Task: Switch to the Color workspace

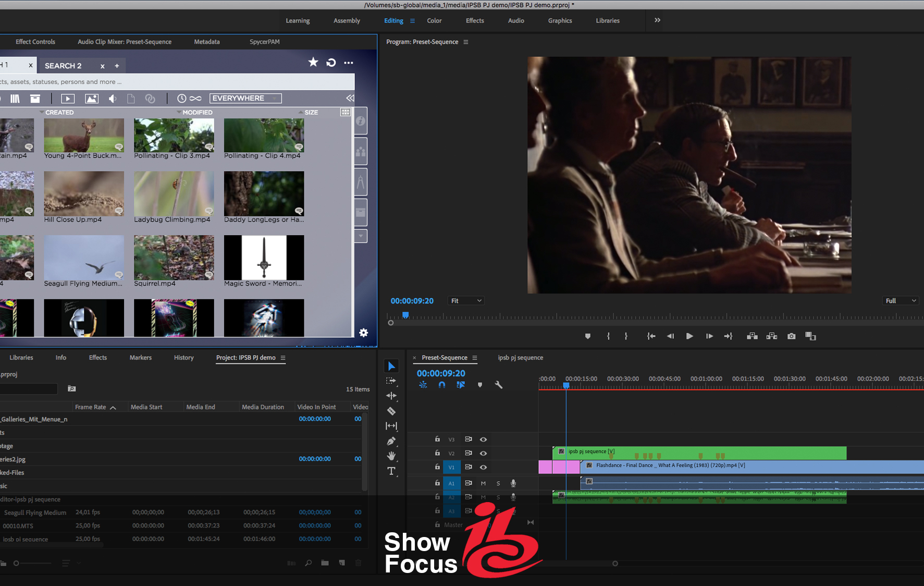Action: [x=434, y=21]
